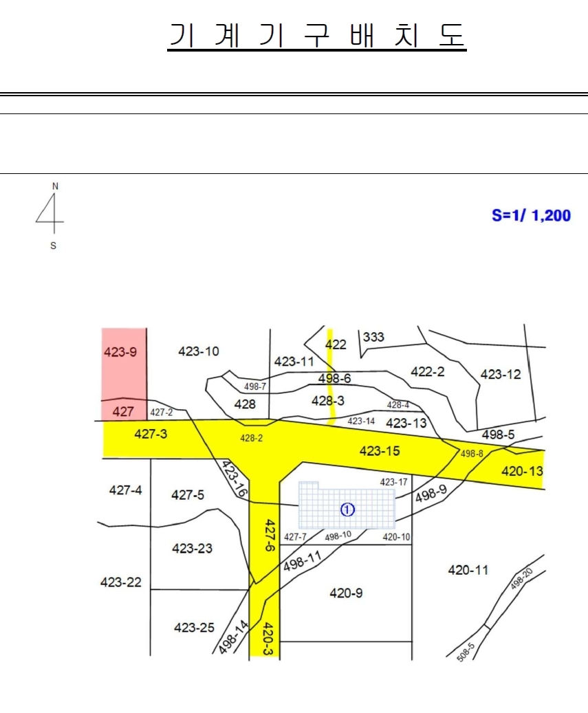Click parcel label 423-10
588x713 pixels.
(x=198, y=351)
